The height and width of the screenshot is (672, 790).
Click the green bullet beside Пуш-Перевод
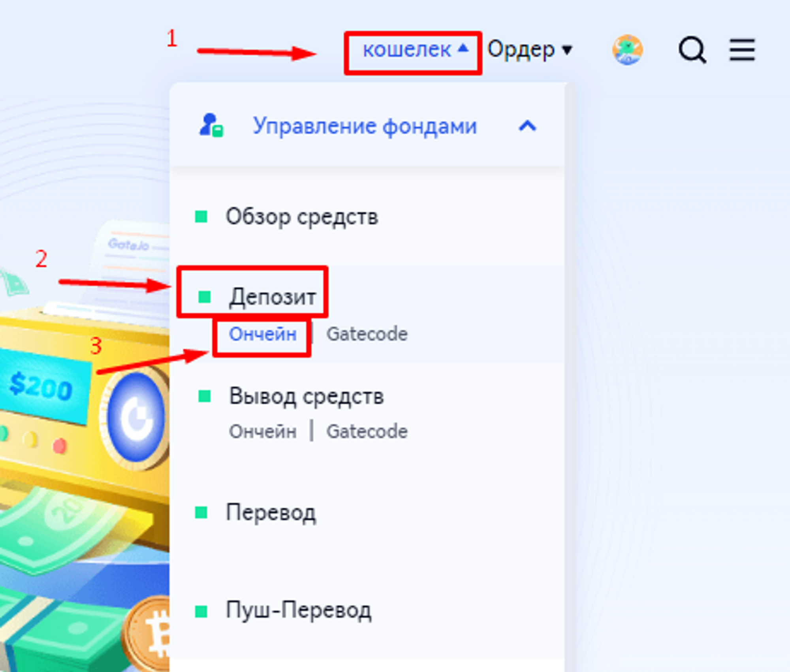pos(201,611)
